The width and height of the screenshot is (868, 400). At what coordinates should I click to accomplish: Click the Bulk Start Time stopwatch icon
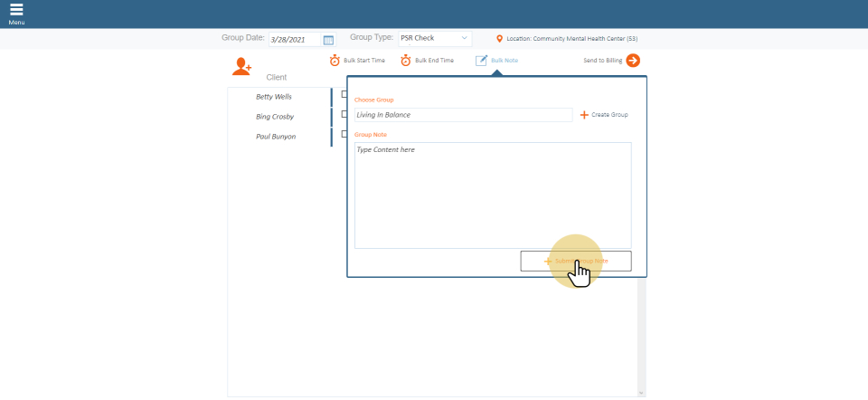(335, 61)
